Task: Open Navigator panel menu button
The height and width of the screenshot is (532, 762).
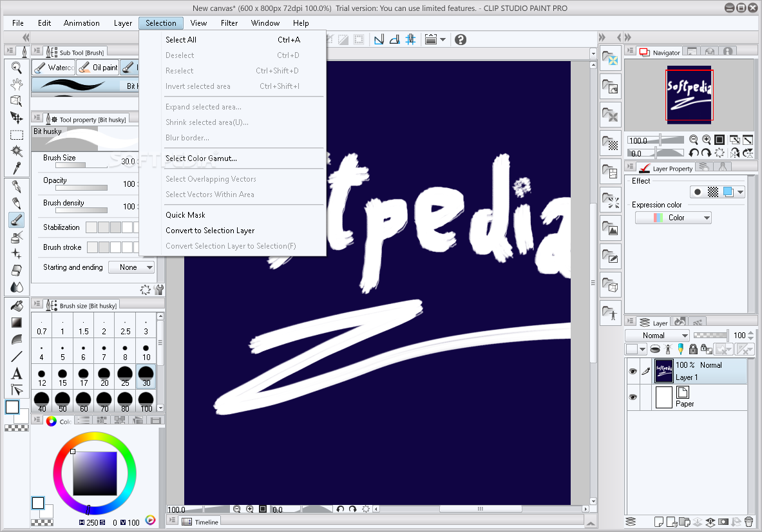Action: click(631, 50)
